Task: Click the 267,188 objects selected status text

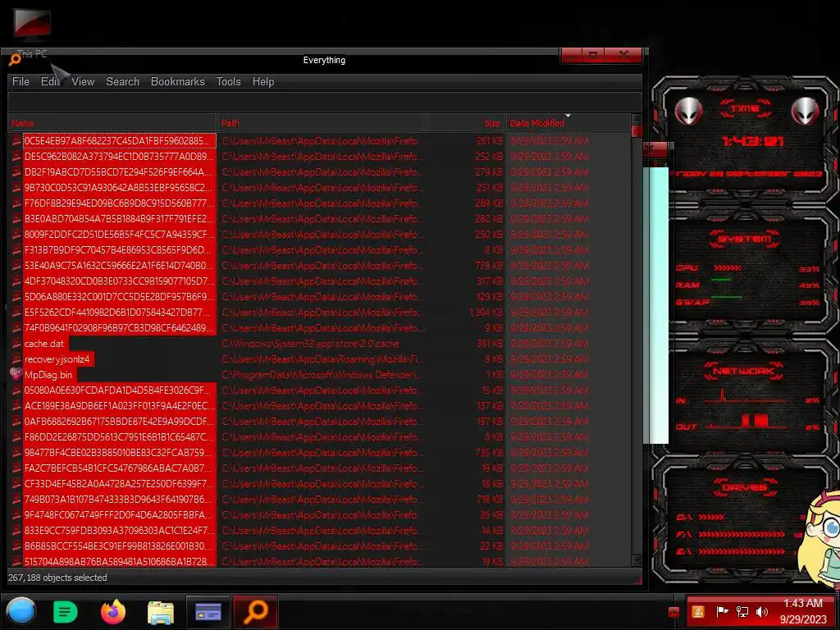Action: (57, 577)
